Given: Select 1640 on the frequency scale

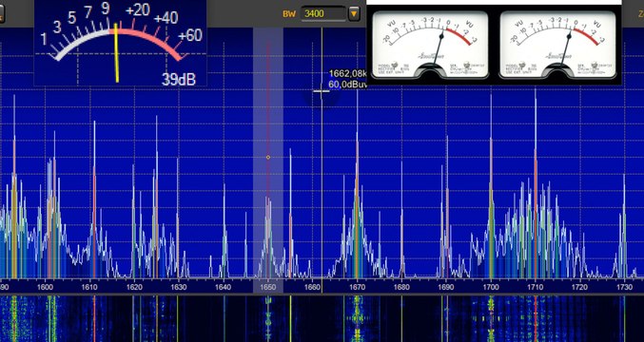Looking at the screenshot, I should pos(223,287).
